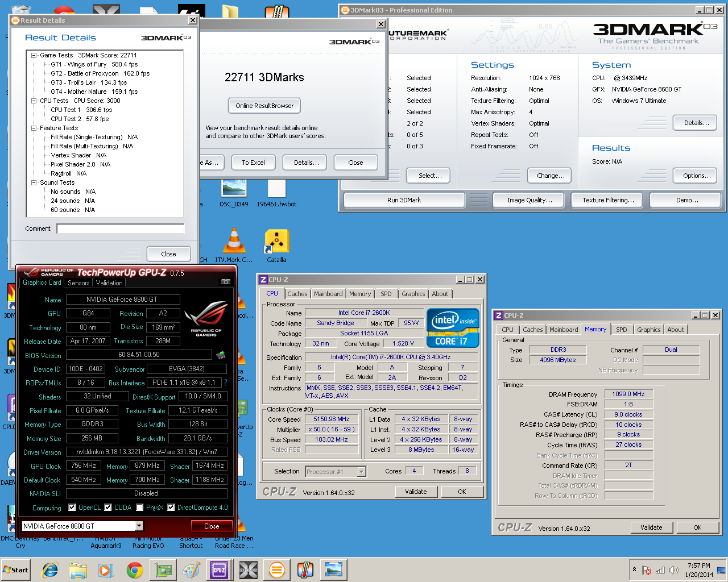This screenshot has width=728, height=582.
Task: Switch to 3DMark03 via orange taskbar icon
Action: (x=277, y=569)
